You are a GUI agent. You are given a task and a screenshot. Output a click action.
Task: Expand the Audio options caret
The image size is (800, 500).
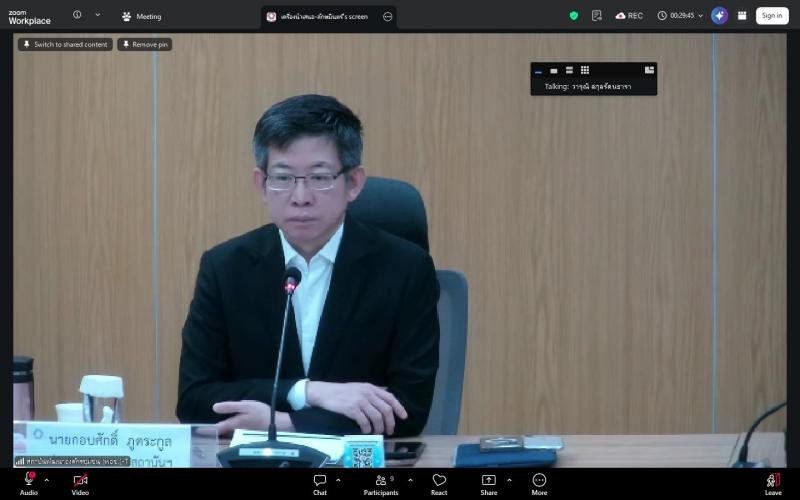click(46, 480)
